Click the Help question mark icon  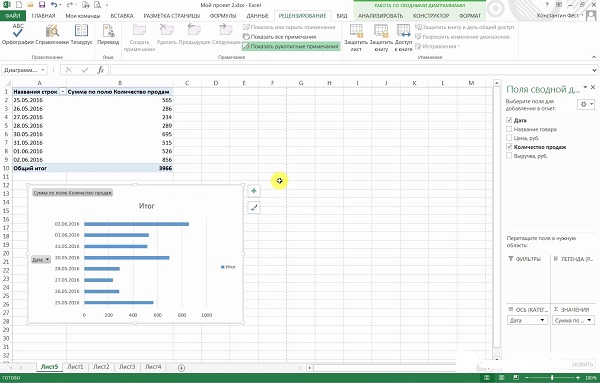click(x=547, y=5)
